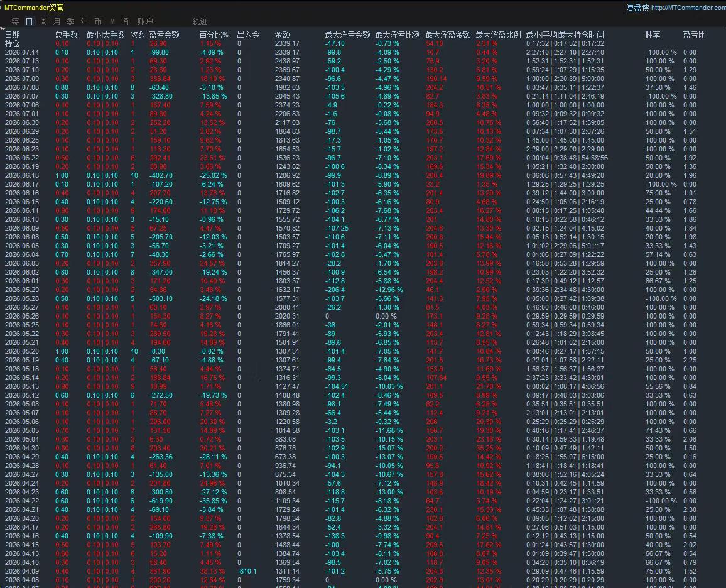Click the 最大浮亏比例 column header
The height and width of the screenshot is (588, 726).
(x=398, y=35)
